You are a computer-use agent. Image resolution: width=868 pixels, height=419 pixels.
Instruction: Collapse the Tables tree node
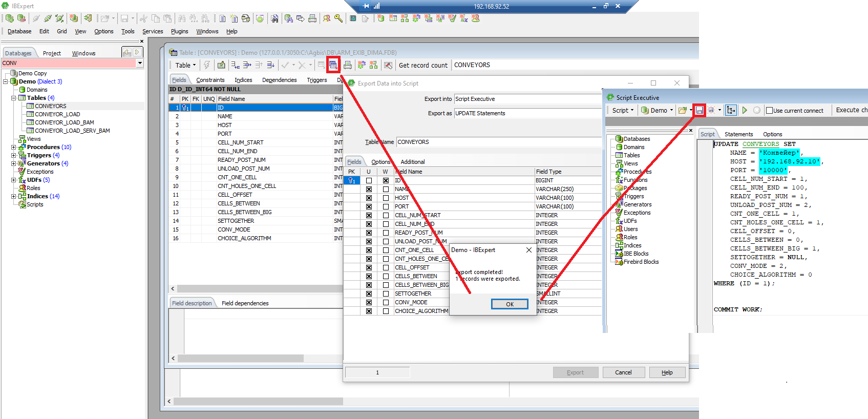tap(14, 98)
